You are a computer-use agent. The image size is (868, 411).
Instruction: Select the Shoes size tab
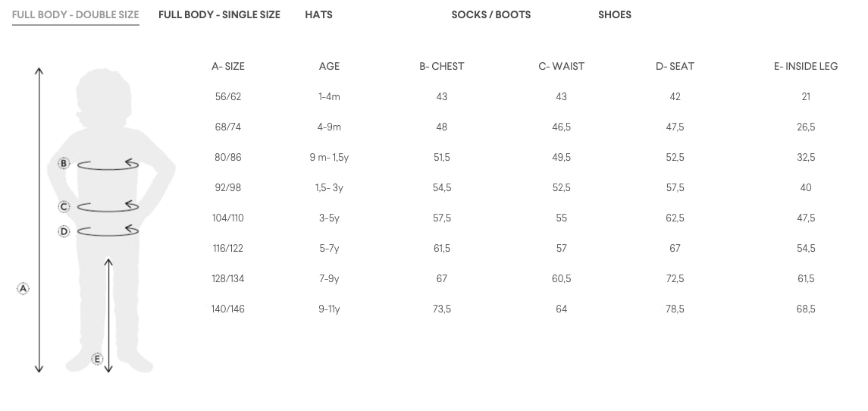pyautogui.click(x=614, y=14)
